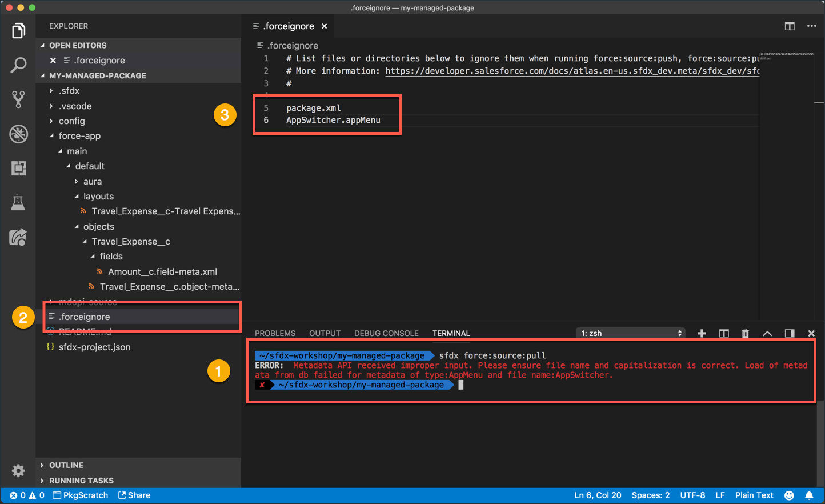
Task: Add a new terminal with plus icon
Action: (702, 333)
